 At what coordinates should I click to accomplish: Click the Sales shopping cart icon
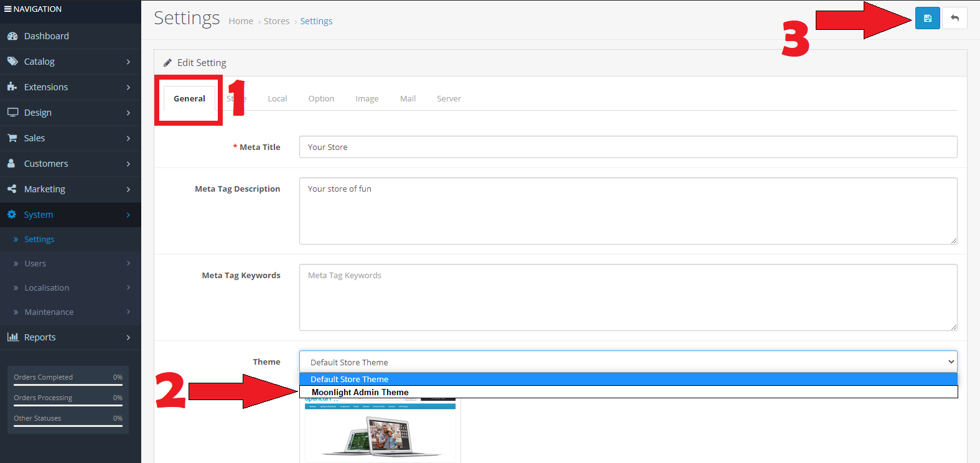[12, 138]
